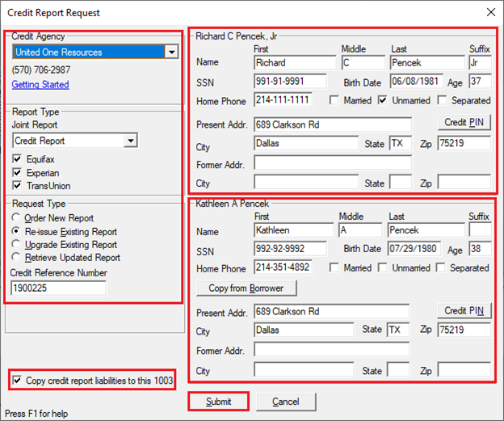Toggle the TransUnion checkbox
Image resolution: width=504 pixels, height=421 pixels.
17,186
